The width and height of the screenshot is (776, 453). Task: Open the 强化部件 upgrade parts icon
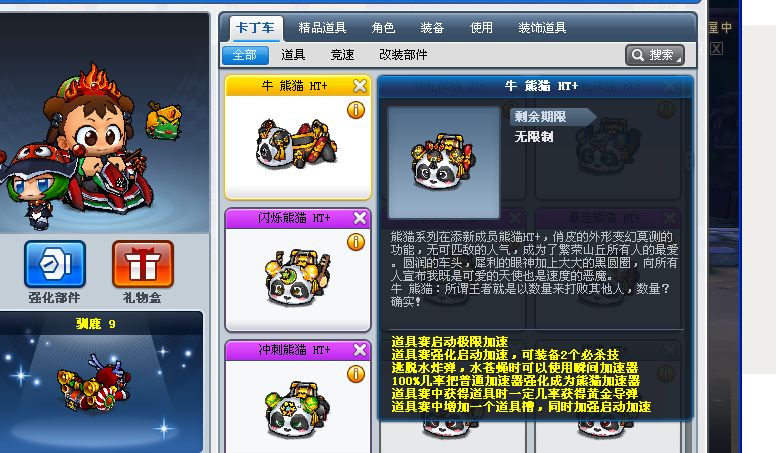[55, 264]
